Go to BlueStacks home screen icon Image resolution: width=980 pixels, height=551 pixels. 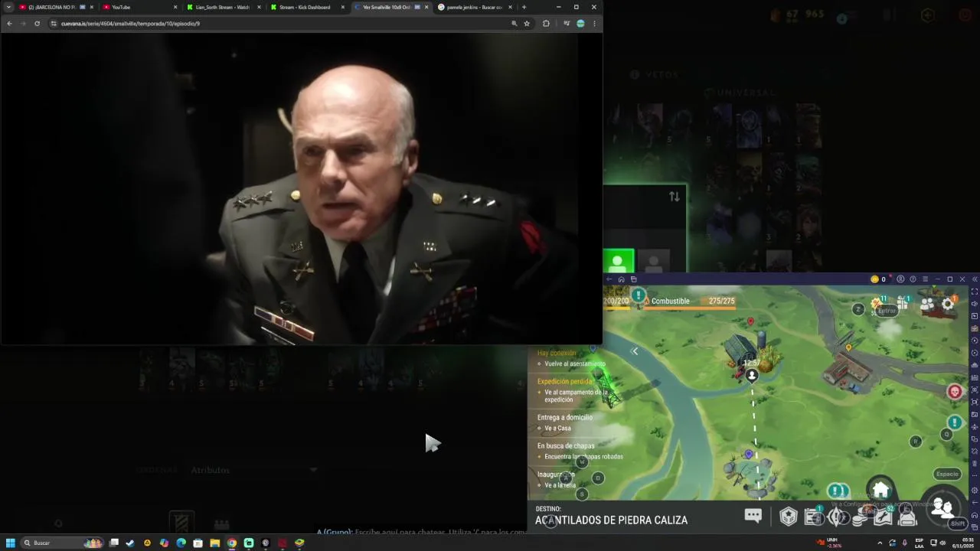(x=621, y=279)
